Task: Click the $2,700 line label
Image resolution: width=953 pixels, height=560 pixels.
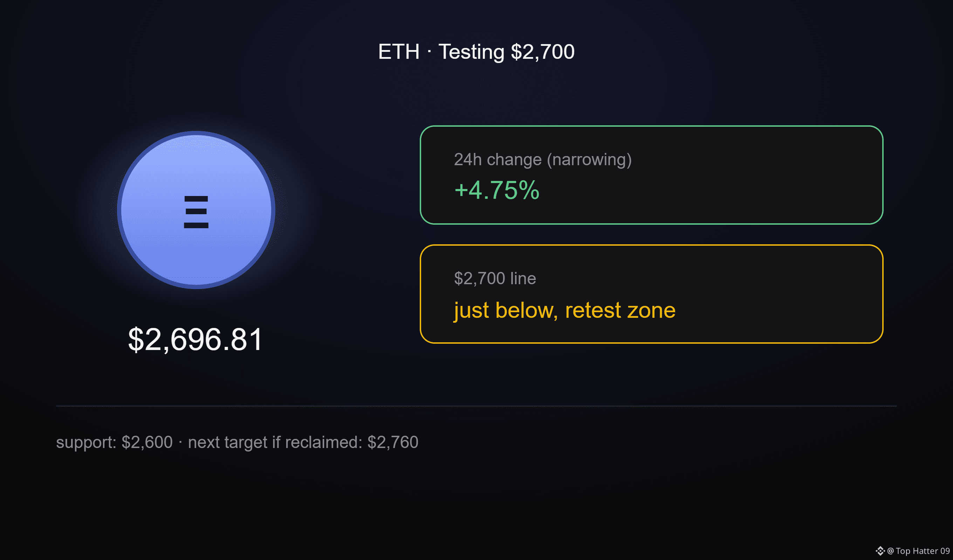Action: [495, 279]
